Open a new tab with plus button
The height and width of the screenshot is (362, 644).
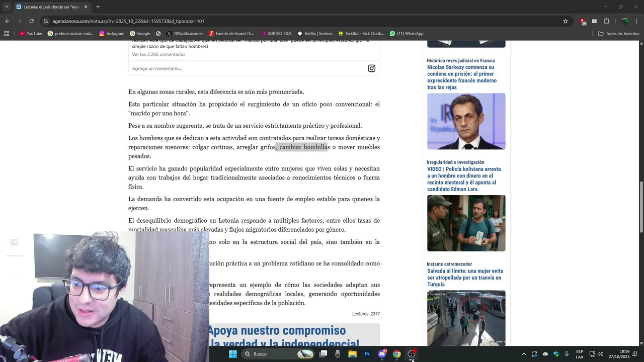tap(98, 7)
